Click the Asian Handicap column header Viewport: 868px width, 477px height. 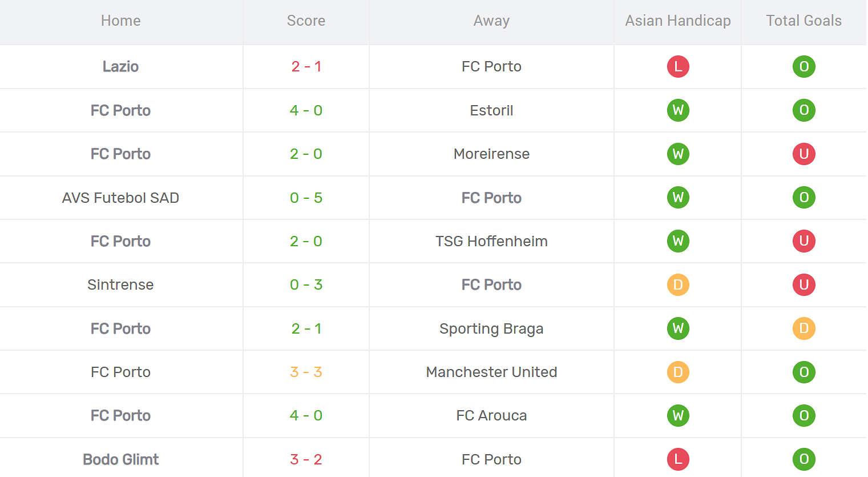678,21
